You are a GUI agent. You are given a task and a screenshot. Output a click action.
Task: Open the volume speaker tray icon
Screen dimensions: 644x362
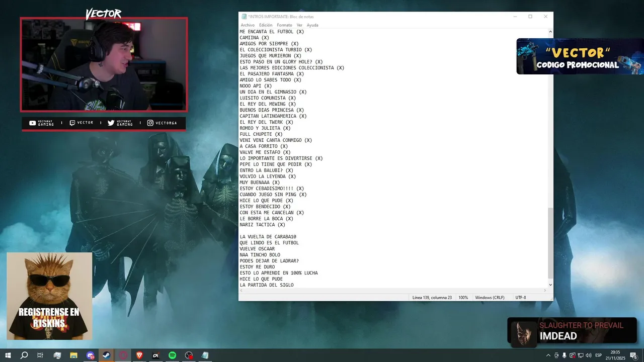point(588,355)
